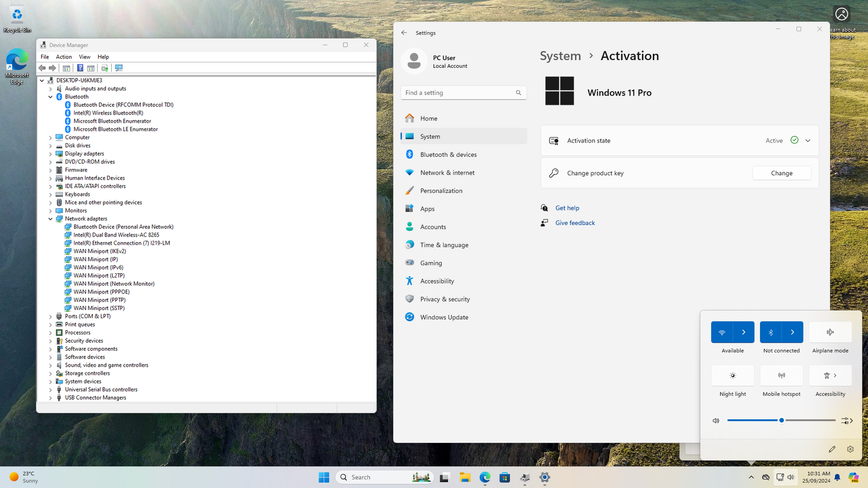The height and width of the screenshot is (488, 868).
Task: Open Microsoft Edge from the taskbar
Action: pos(485,477)
